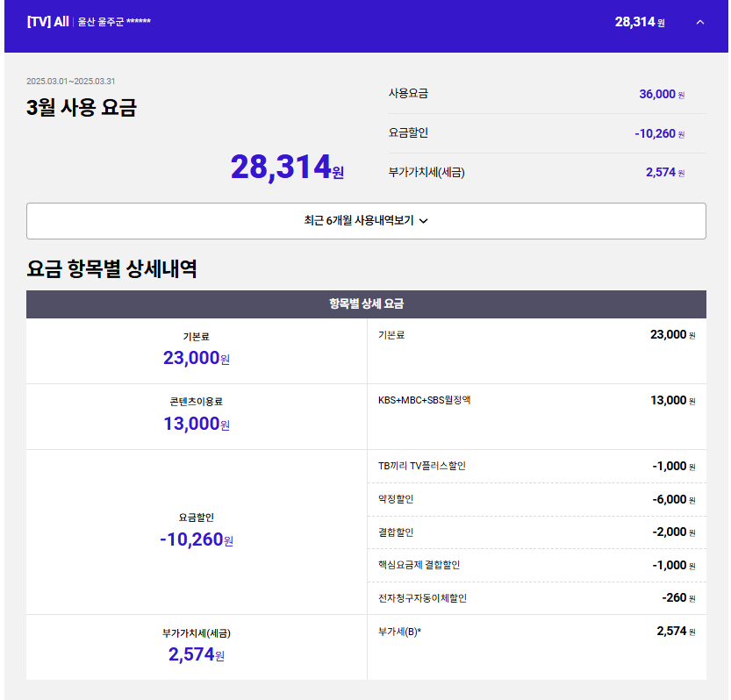Click TB끼리 TV플러스할인 -1,000원 amount
731x700 pixels.
point(674,466)
